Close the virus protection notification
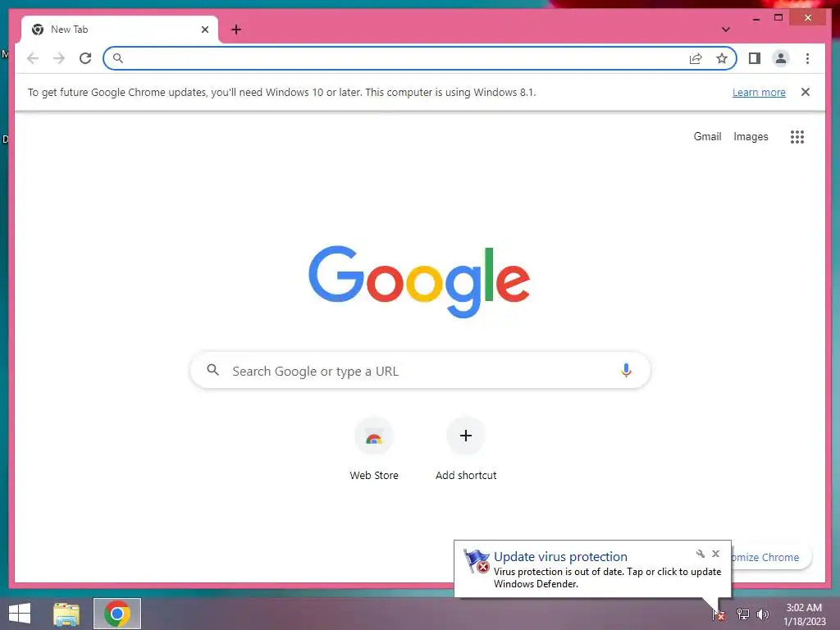The height and width of the screenshot is (630, 840). 715,554
